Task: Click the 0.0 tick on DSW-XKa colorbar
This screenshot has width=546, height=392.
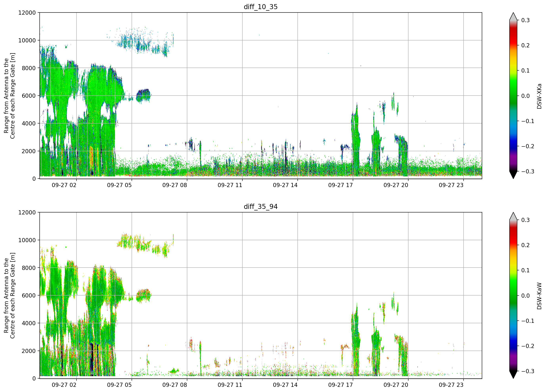Action: 525,96
